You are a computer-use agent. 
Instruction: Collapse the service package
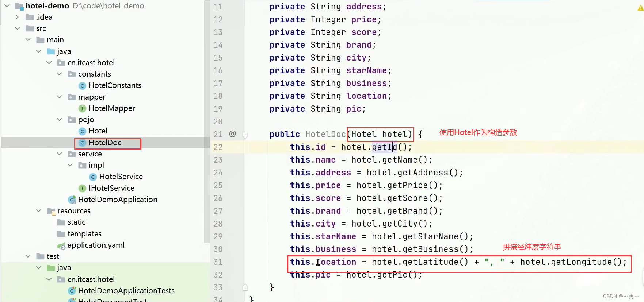tap(60, 154)
